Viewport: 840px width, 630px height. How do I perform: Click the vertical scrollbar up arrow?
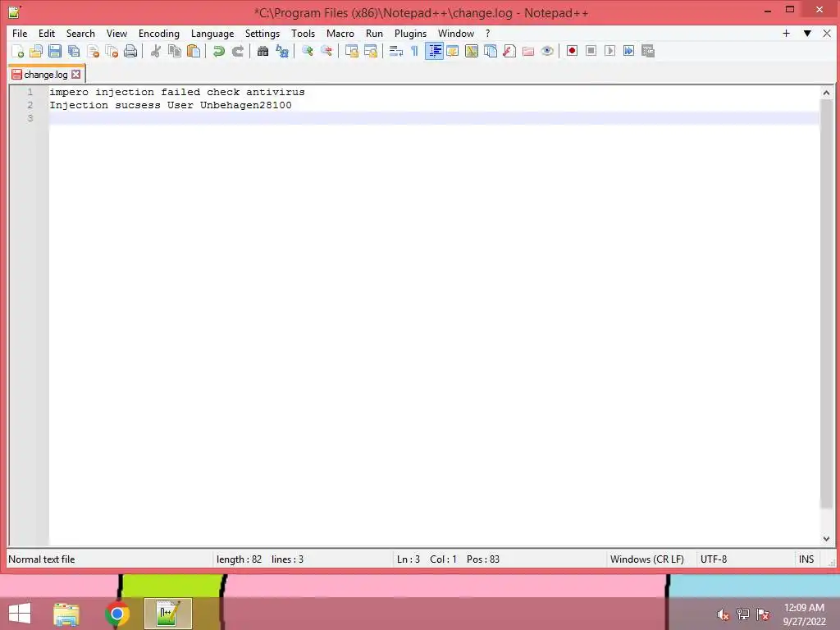click(826, 93)
